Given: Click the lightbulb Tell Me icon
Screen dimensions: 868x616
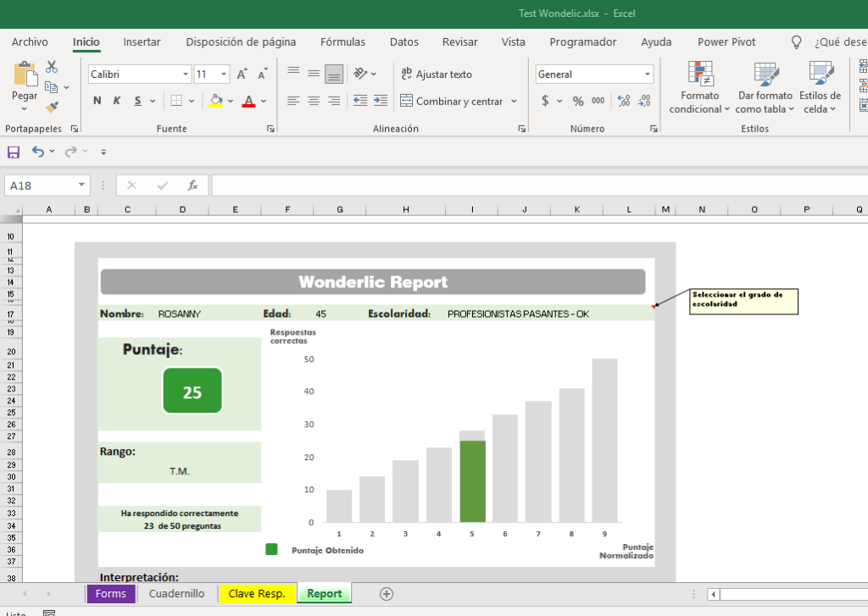Looking at the screenshot, I should (796, 42).
